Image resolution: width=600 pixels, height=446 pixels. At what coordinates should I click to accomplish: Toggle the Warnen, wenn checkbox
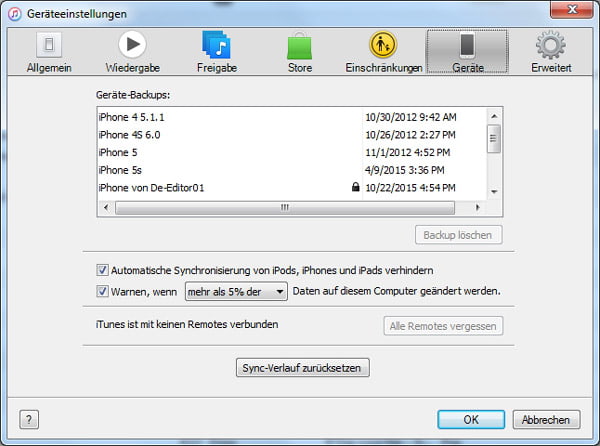click(x=102, y=291)
